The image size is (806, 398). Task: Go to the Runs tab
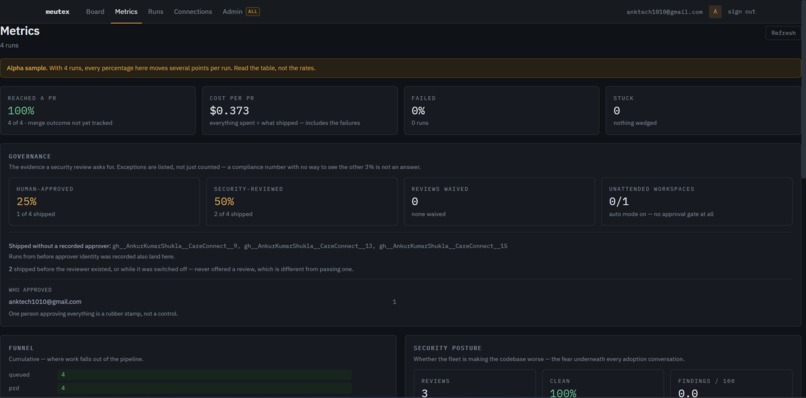156,11
